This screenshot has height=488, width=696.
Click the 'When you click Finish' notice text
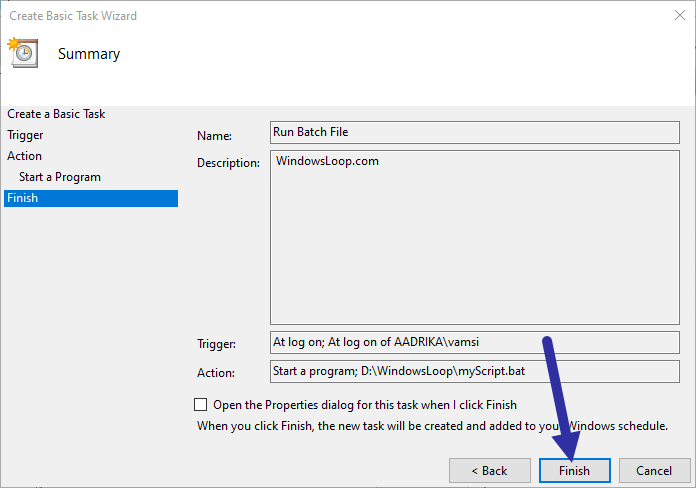click(432, 426)
